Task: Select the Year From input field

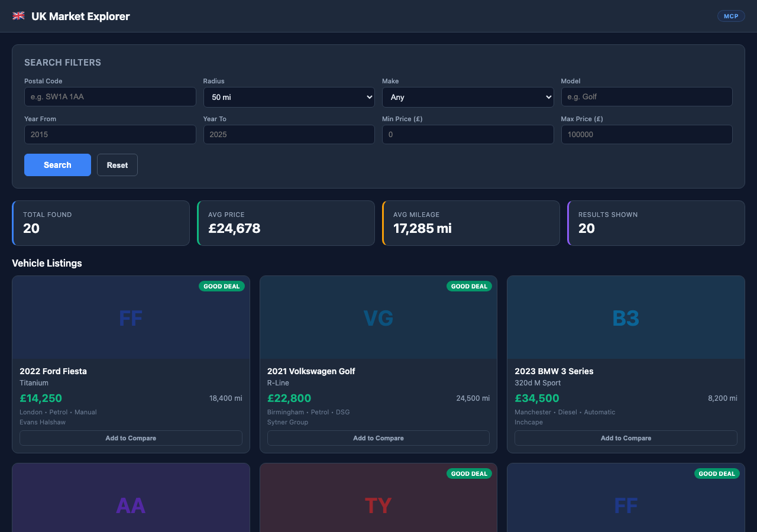Action: coord(110,134)
